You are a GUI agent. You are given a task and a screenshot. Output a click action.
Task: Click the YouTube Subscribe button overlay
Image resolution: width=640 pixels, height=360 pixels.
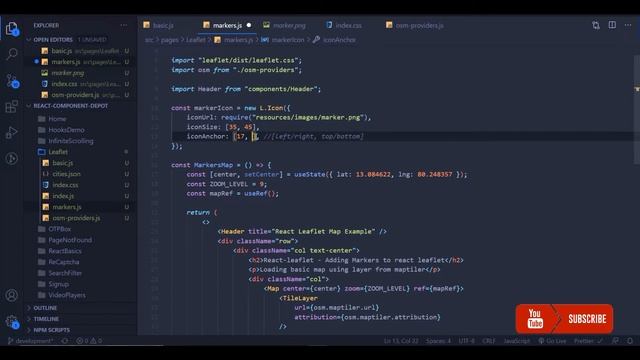[x=564, y=318]
